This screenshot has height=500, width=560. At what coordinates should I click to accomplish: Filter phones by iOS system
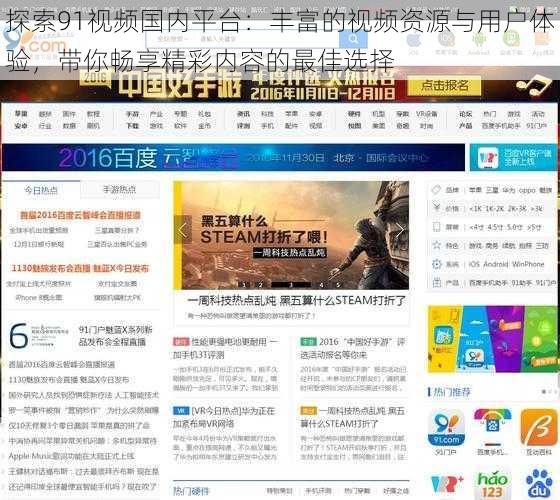click(474, 264)
